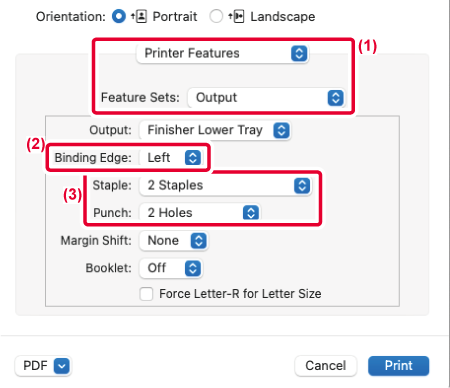The width and height of the screenshot is (450, 388).
Task: Open the Output tray dropdown
Action: pos(214,130)
